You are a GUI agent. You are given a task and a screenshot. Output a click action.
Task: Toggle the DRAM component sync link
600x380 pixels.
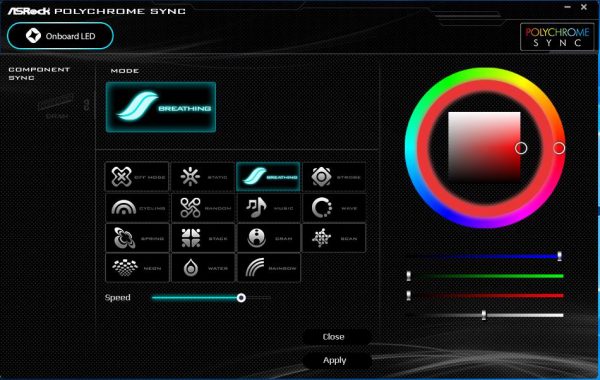(x=86, y=104)
